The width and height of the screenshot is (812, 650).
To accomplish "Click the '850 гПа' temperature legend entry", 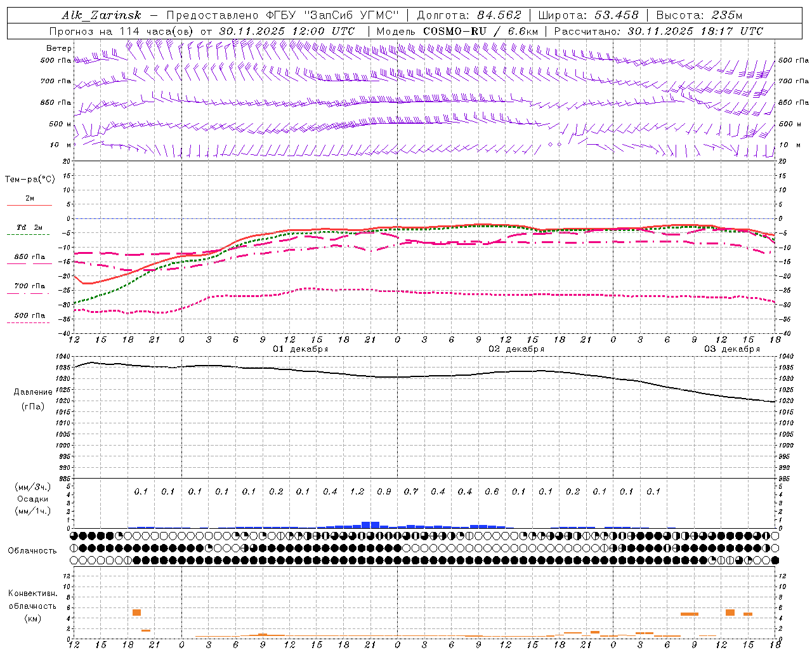I will coord(30,257).
